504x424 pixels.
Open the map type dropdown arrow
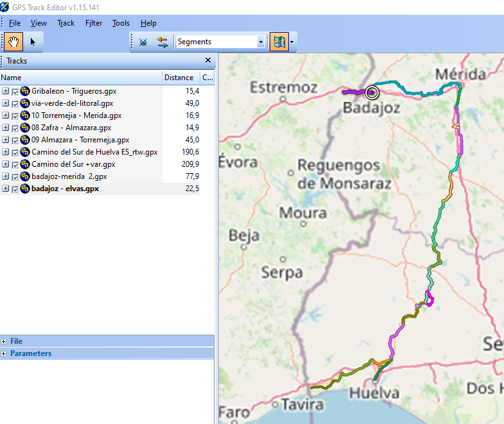click(x=292, y=42)
